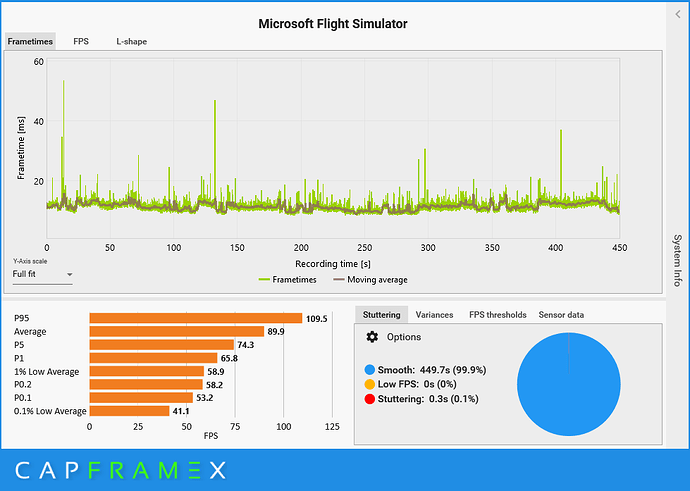The height and width of the screenshot is (491, 690).
Task: Click the 74.3 value label
Action: 246,345
